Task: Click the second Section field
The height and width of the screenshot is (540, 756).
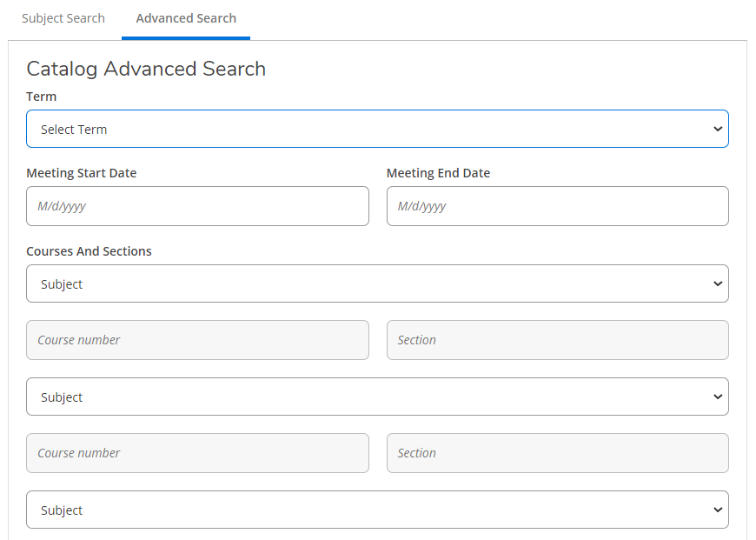Action: (557, 453)
